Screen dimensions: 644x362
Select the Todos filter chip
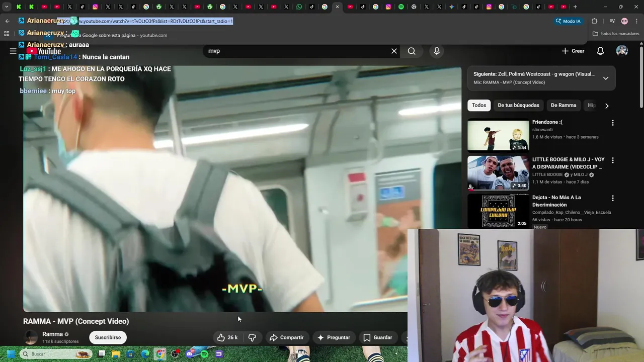pyautogui.click(x=479, y=106)
